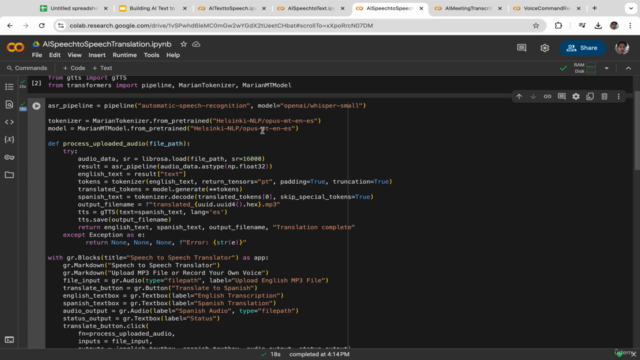This screenshot has width=640, height=360.
Task: Open the Google account avatar in Colab
Action: [622, 48]
